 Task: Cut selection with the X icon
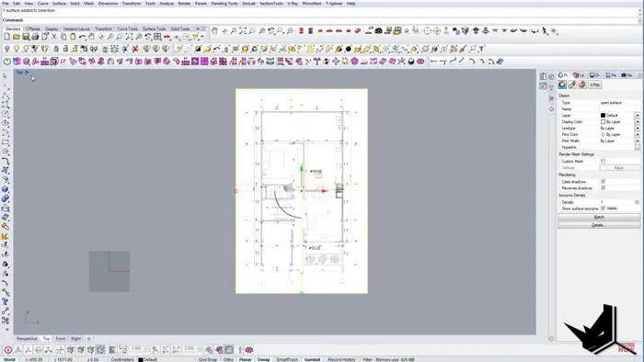pyautogui.click(x=54, y=37)
